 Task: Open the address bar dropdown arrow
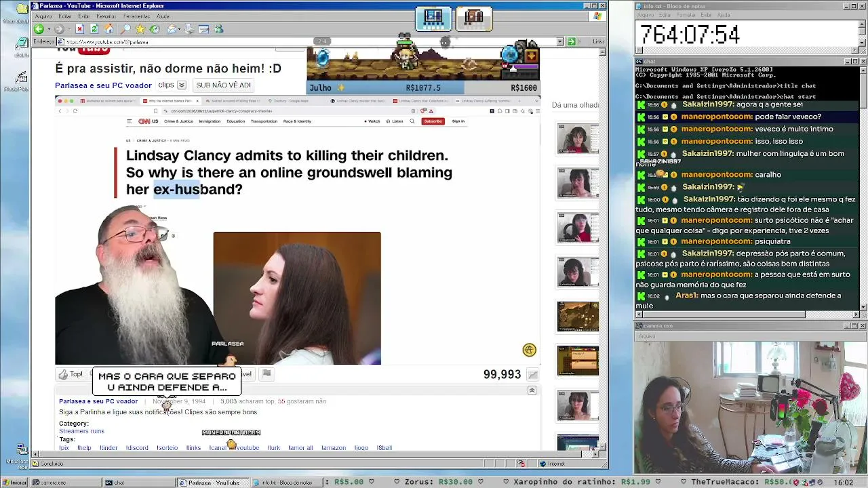pyautogui.click(x=560, y=41)
